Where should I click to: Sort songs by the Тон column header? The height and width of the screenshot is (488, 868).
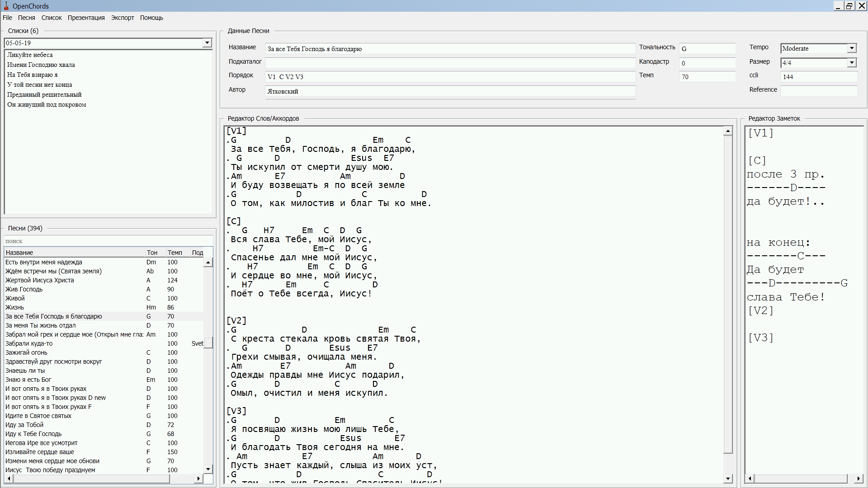point(155,253)
